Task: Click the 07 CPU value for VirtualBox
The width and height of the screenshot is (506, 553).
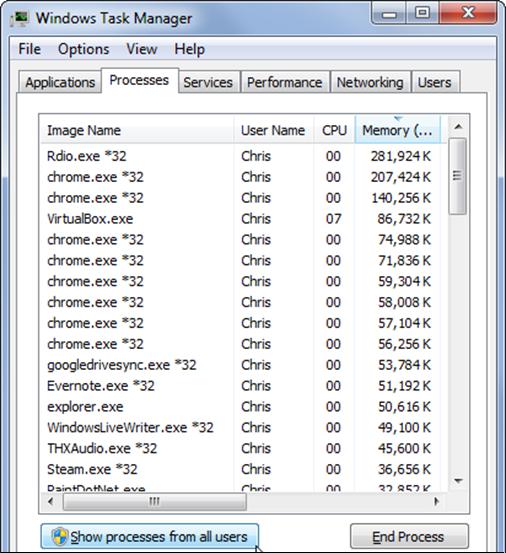Action: (333, 219)
